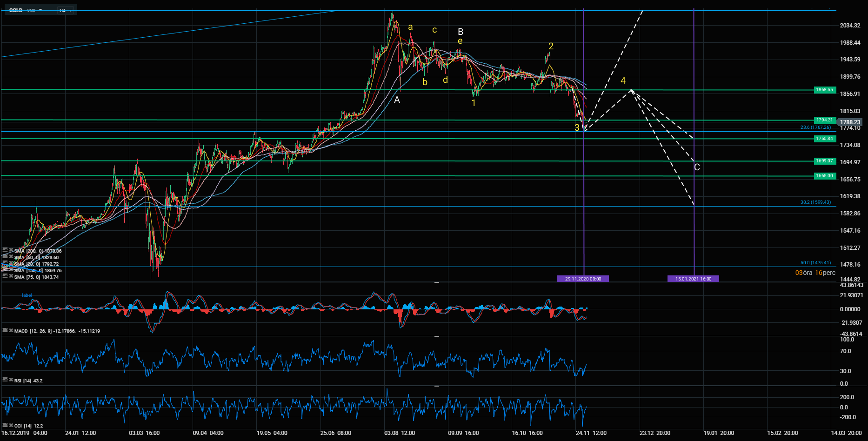The image size is (868, 441).
Task: Open RSI indicator settings icon
Action: 5,380
